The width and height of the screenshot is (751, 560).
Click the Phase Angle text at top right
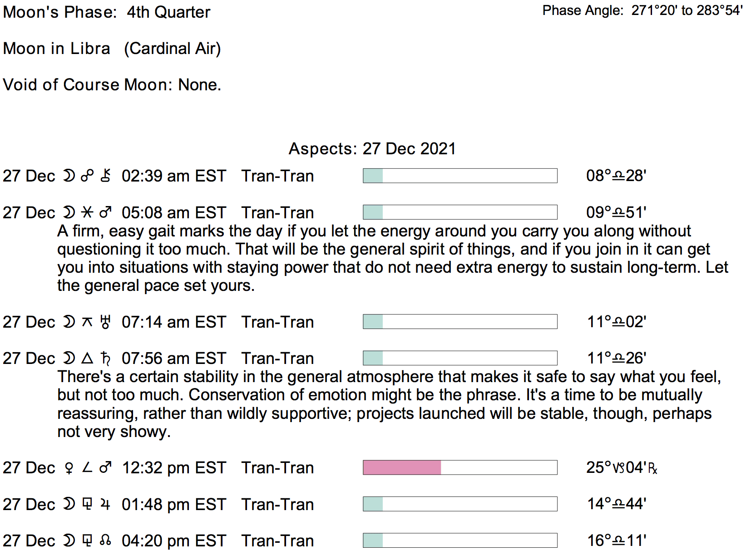click(x=642, y=10)
